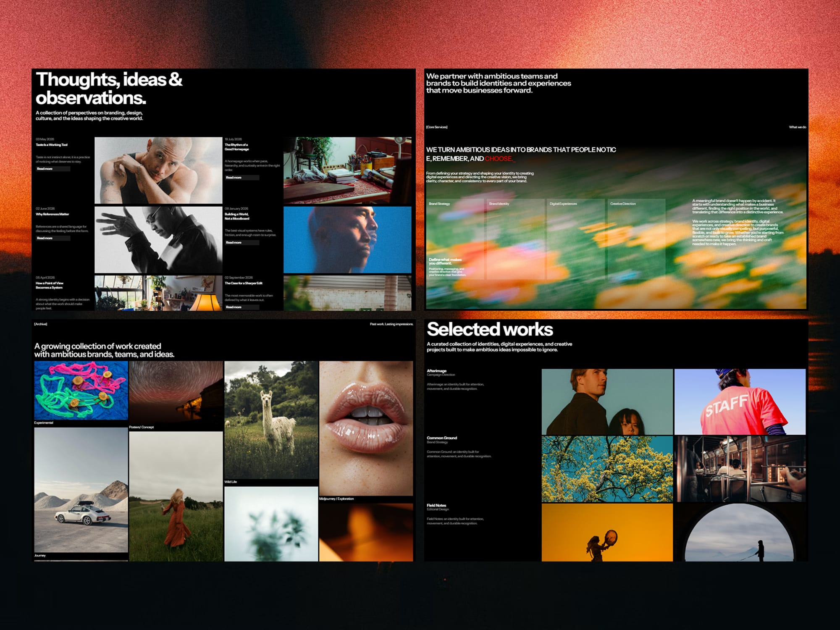
Task: Click the Archive section label
Action: pos(41,324)
